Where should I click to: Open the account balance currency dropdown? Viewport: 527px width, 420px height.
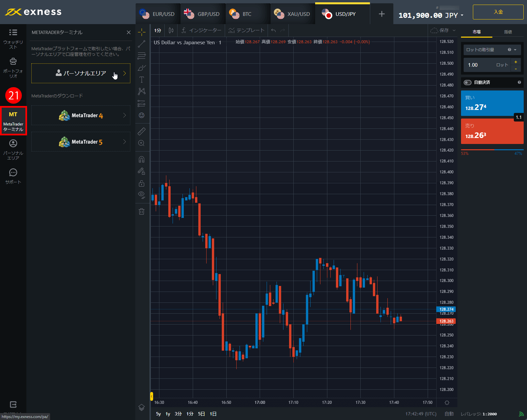tap(462, 16)
